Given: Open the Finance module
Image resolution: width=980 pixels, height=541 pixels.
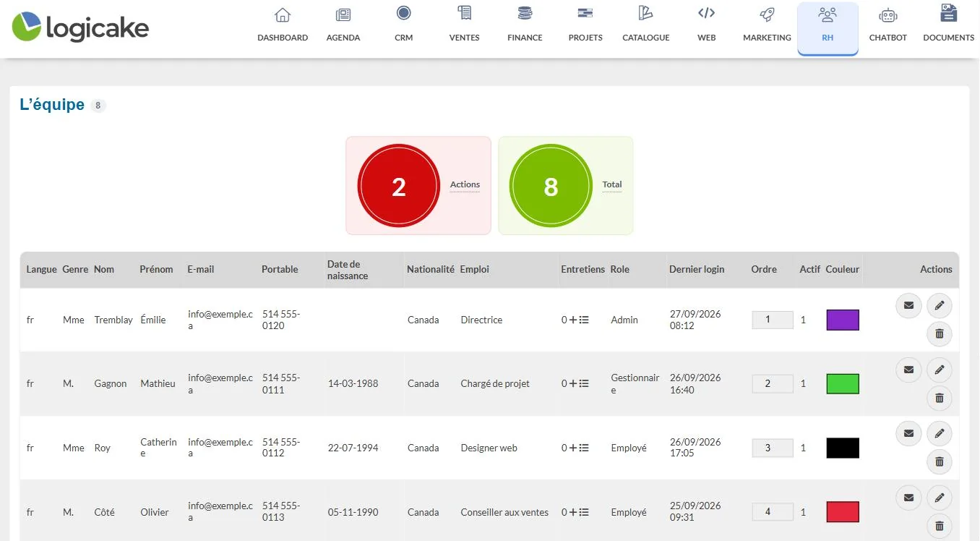Looking at the screenshot, I should [525, 25].
